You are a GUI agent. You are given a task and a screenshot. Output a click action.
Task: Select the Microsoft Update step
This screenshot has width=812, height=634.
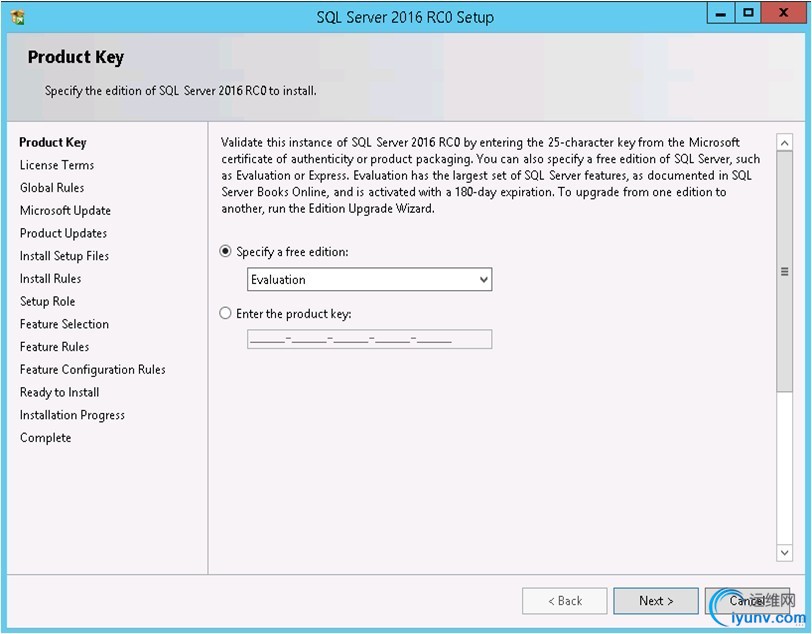(65, 211)
